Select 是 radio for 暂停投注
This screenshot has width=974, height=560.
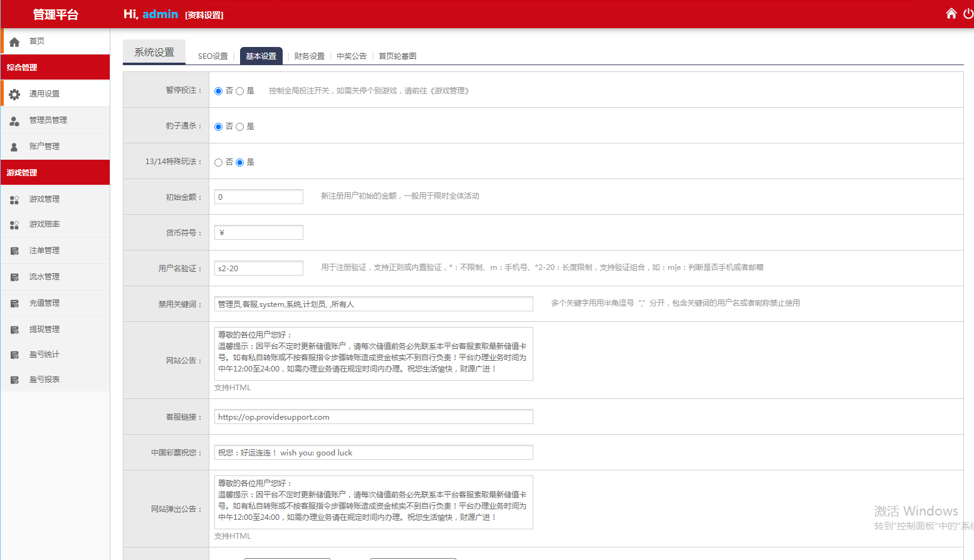pos(239,91)
